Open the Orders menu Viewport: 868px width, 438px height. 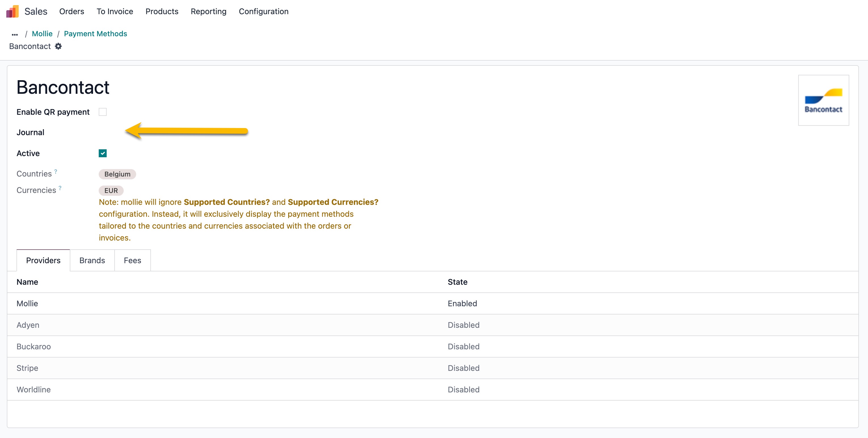pos(71,11)
